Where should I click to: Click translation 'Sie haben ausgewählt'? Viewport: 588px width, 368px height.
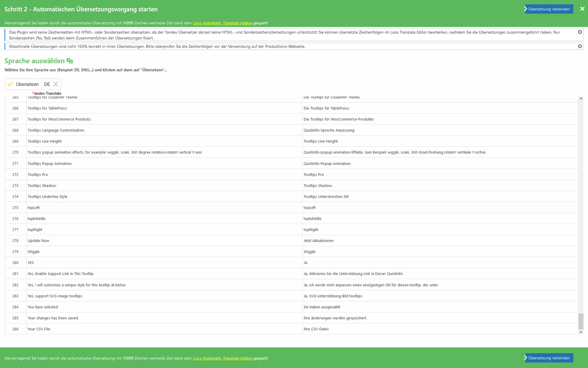point(322,307)
